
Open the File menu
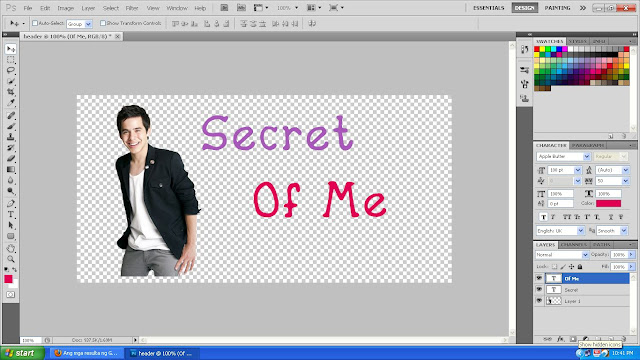coord(28,8)
